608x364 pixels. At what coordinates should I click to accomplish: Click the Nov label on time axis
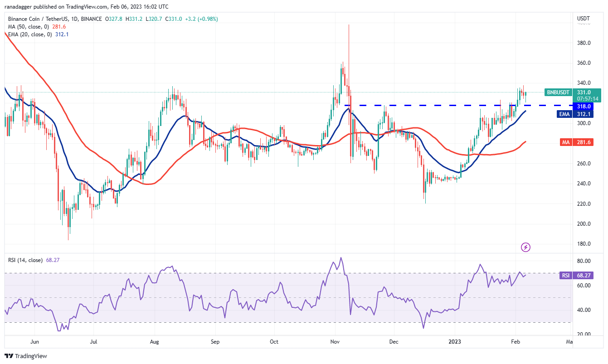[x=335, y=340]
